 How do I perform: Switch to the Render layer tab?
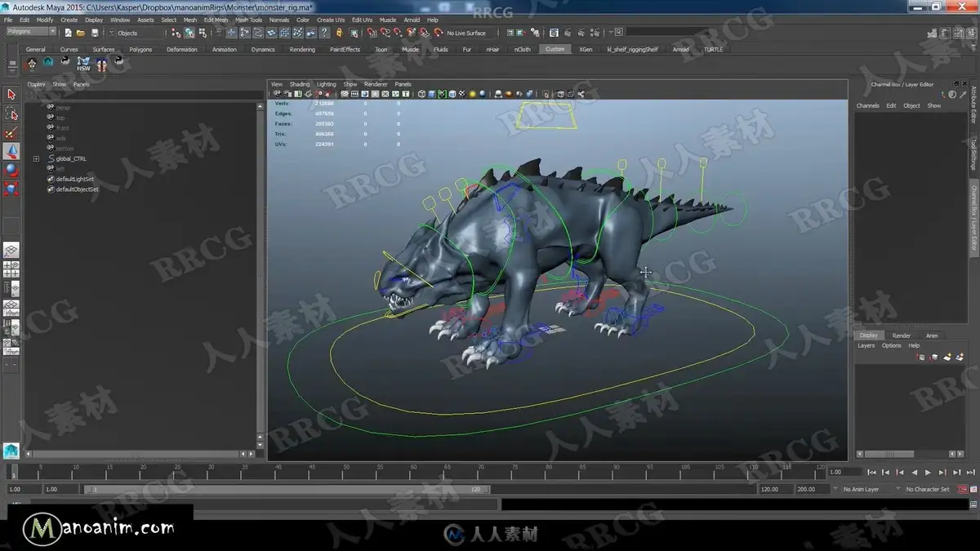pyautogui.click(x=901, y=335)
